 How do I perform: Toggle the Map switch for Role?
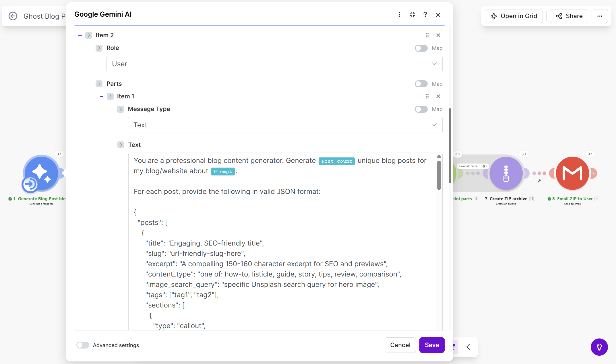[x=421, y=48]
